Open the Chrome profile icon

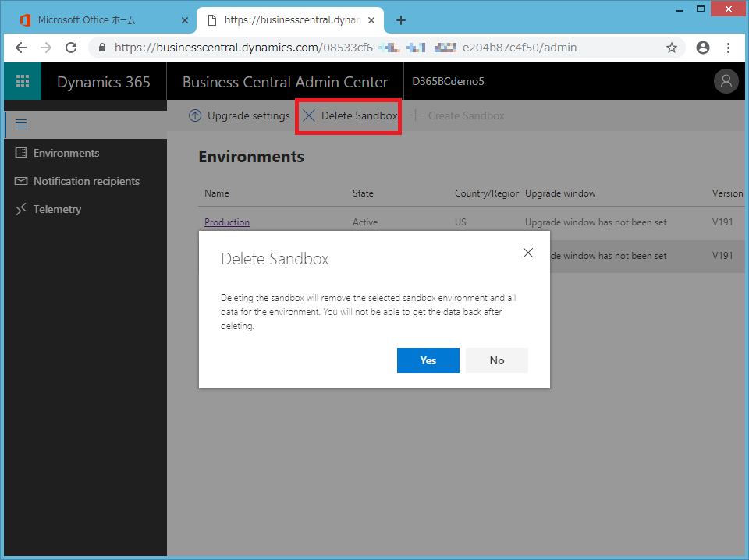[x=703, y=48]
